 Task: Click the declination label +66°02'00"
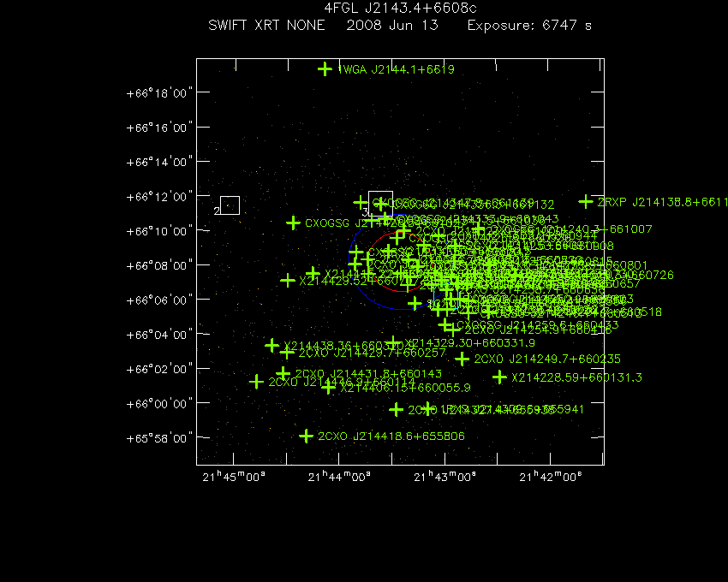[x=159, y=369]
